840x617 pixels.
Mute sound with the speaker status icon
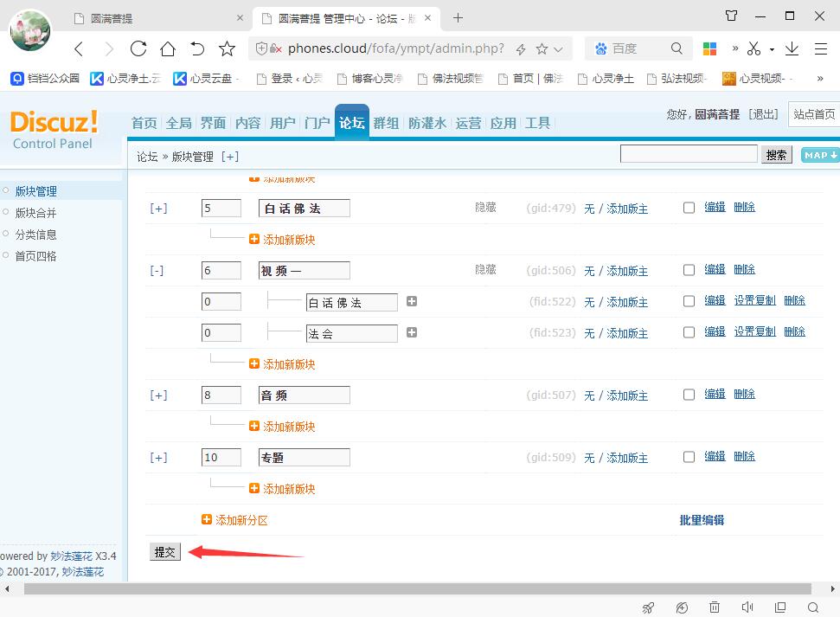click(x=747, y=607)
